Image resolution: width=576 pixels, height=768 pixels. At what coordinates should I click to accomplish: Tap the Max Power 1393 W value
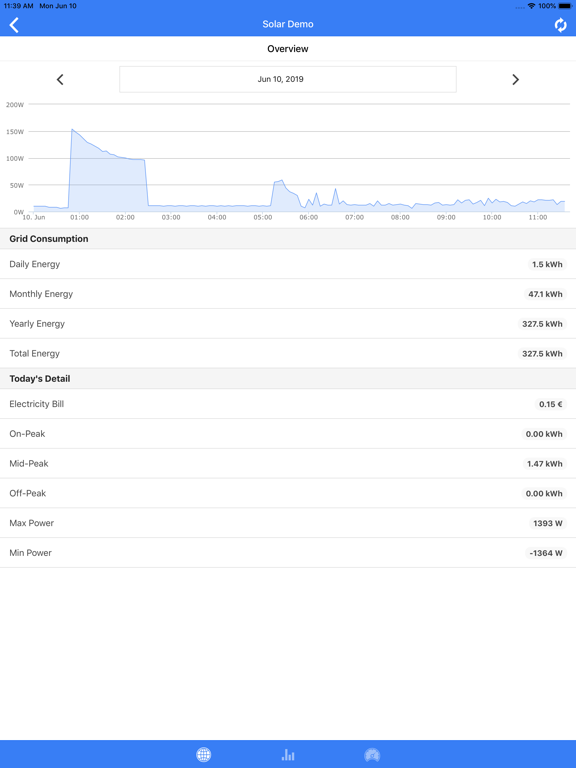pyautogui.click(x=548, y=524)
